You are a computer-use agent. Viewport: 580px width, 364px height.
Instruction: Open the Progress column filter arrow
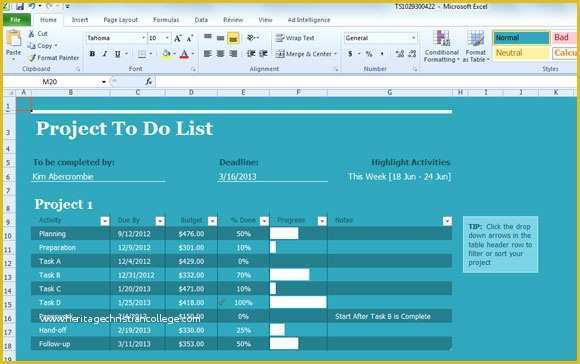pos(322,221)
